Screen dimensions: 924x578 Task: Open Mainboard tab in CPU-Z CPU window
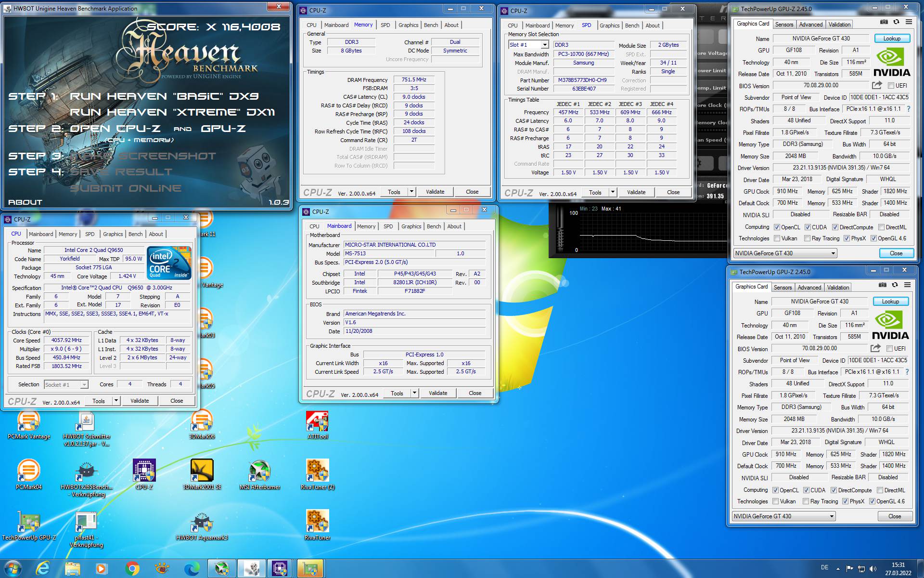[41, 234]
